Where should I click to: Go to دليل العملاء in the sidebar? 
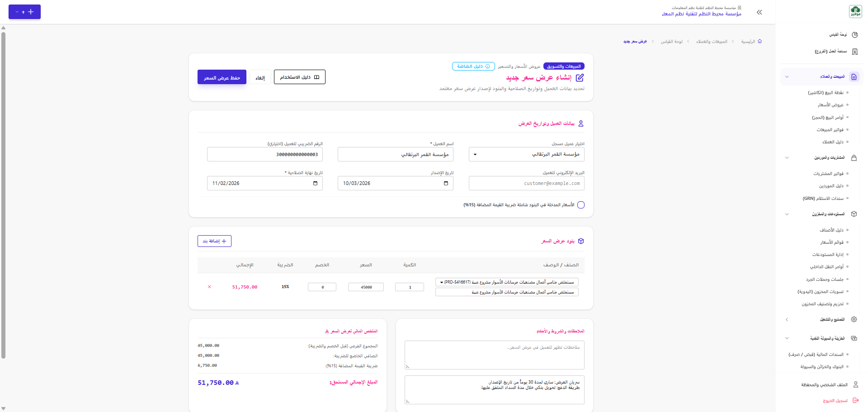pos(833,142)
